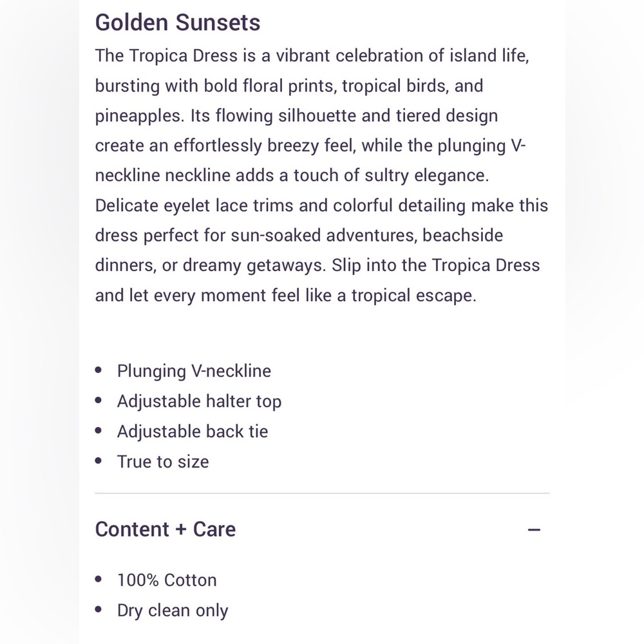The width and height of the screenshot is (644, 644).
Task: Select the Plunging V-neckline bullet text
Action: point(194,371)
